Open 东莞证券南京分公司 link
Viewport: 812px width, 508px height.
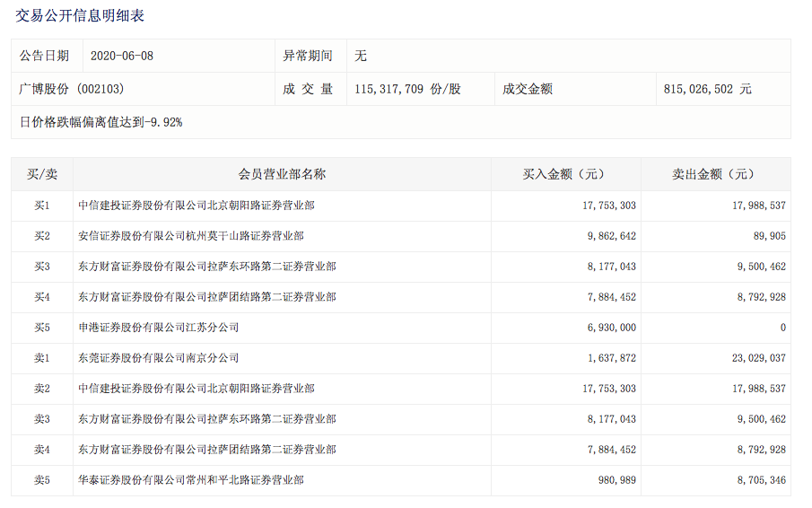point(158,358)
